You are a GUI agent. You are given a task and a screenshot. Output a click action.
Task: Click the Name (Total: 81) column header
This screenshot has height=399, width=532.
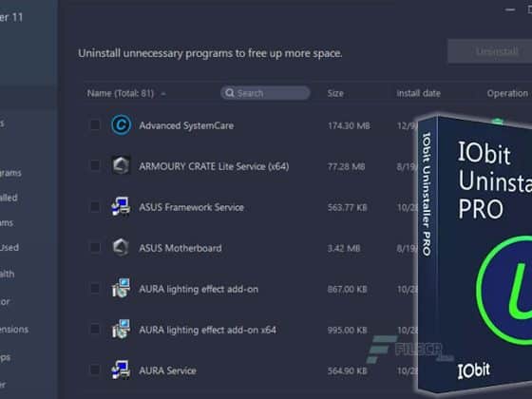tap(121, 93)
